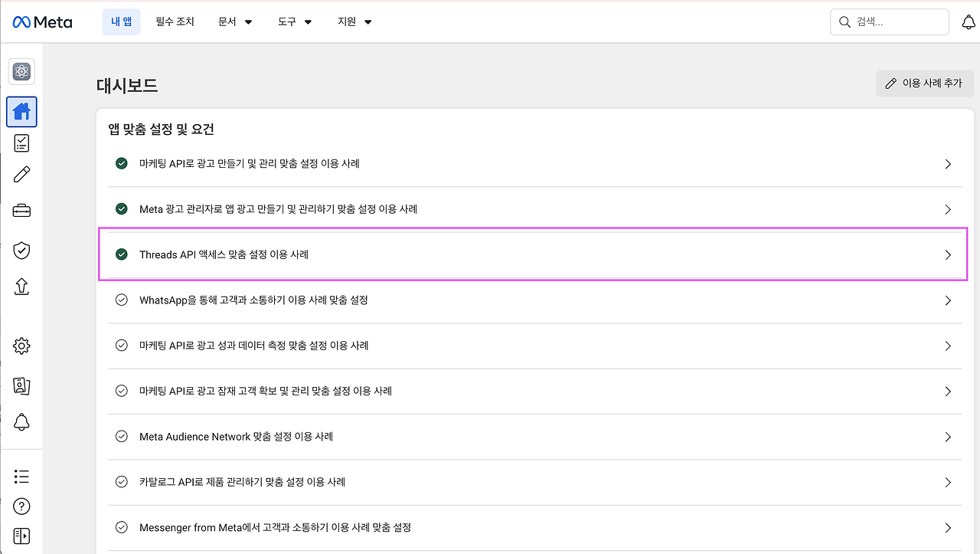980x554 pixels.
Task: Open the briefcase icon in sidebar
Action: point(21,211)
